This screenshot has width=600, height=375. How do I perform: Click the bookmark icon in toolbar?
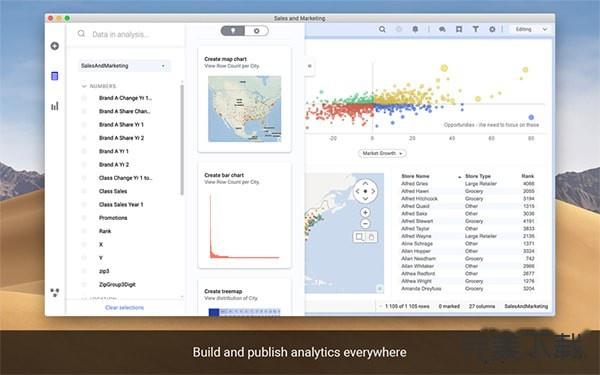[x=459, y=29]
